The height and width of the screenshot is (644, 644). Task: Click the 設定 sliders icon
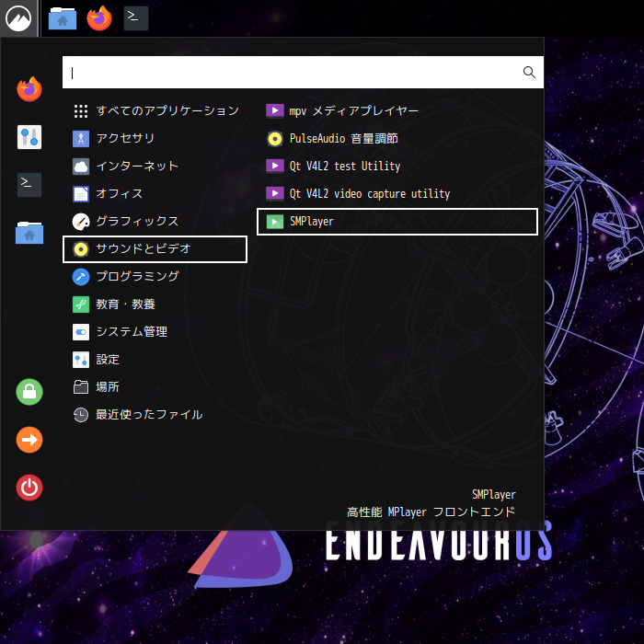(x=81, y=360)
